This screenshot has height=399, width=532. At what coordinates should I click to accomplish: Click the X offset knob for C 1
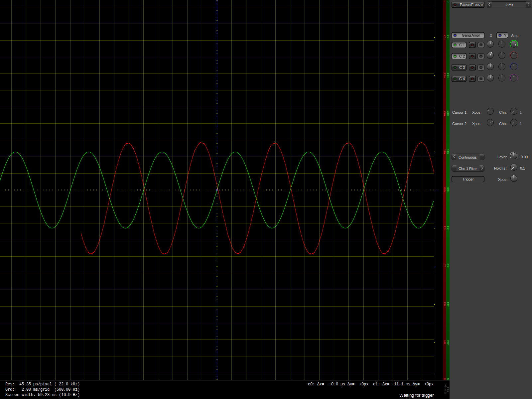[x=490, y=44]
